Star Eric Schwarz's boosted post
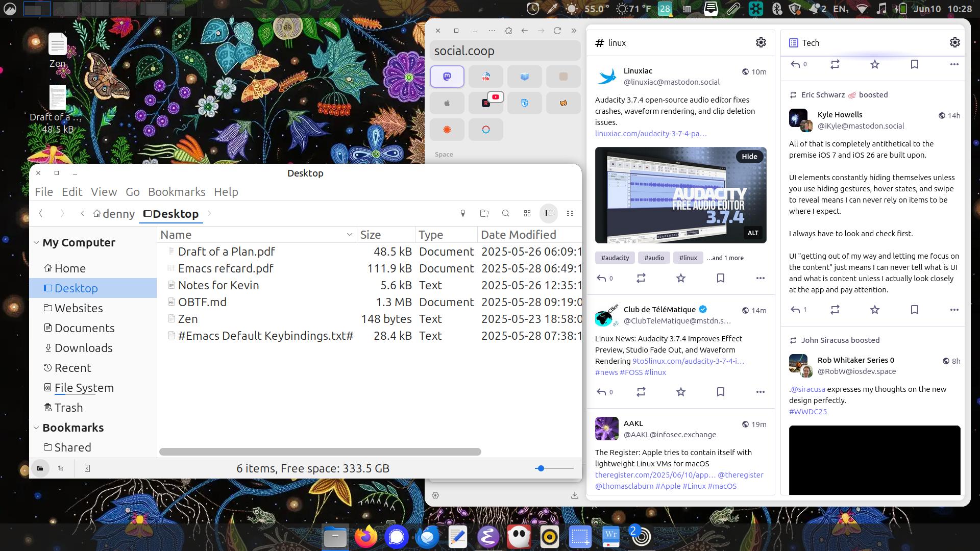This screenshot has width=980, height=551. tap(874, 310)
